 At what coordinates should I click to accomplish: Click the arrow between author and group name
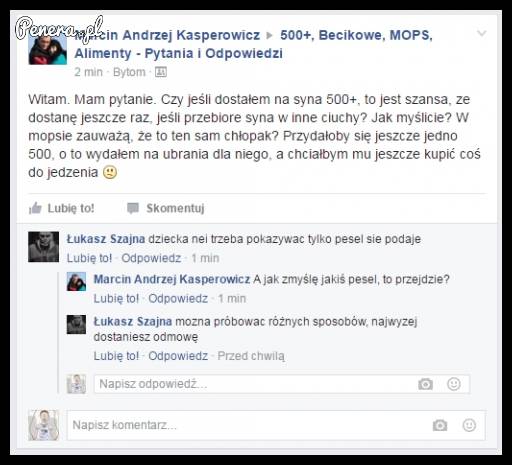pyautogui.click(x=270, y=35)
